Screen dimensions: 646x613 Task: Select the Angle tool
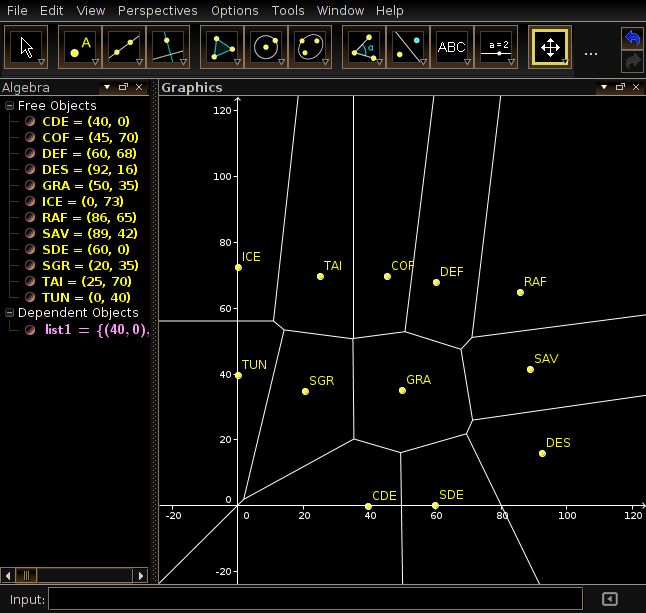pyautogui.click(x=364, y=47)
